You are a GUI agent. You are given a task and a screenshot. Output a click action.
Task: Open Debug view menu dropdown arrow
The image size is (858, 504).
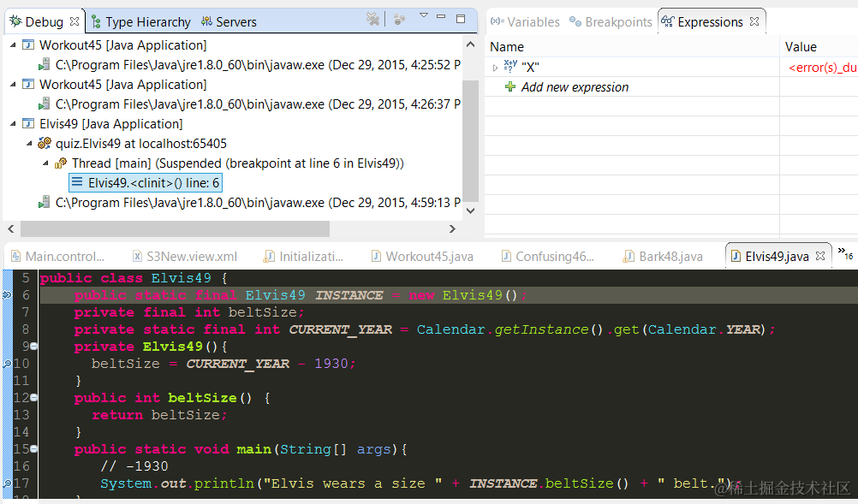click(x=424, y=16)
